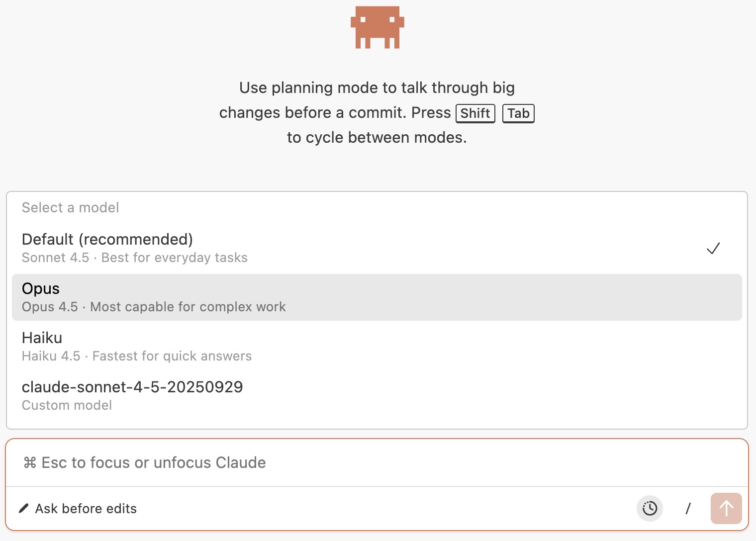This screenshot has width=756, height=541.
Task: Click the Tab key badge
Action: tap(518, 113)
